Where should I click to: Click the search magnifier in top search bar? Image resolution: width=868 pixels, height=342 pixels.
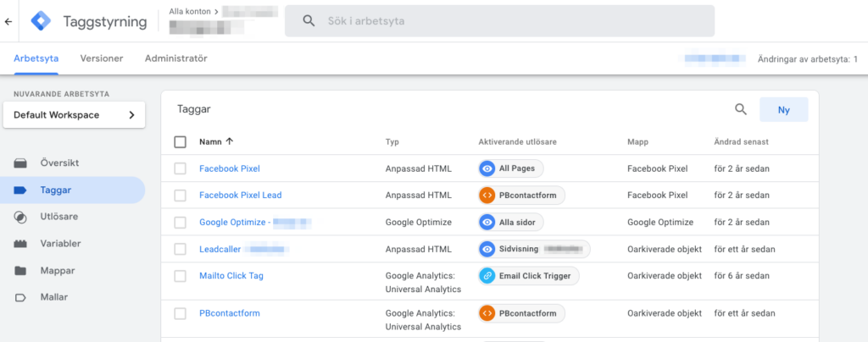pyautogui.click(x=309, y=21)
